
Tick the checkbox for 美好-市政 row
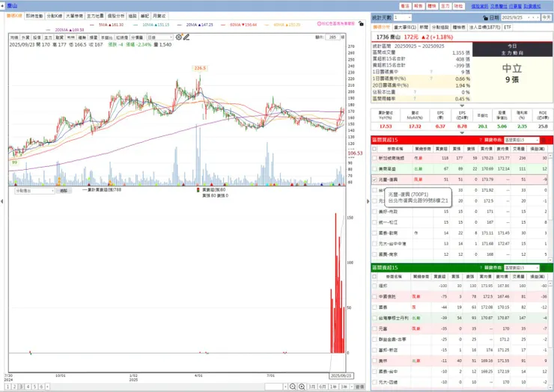tap(374, 212)
